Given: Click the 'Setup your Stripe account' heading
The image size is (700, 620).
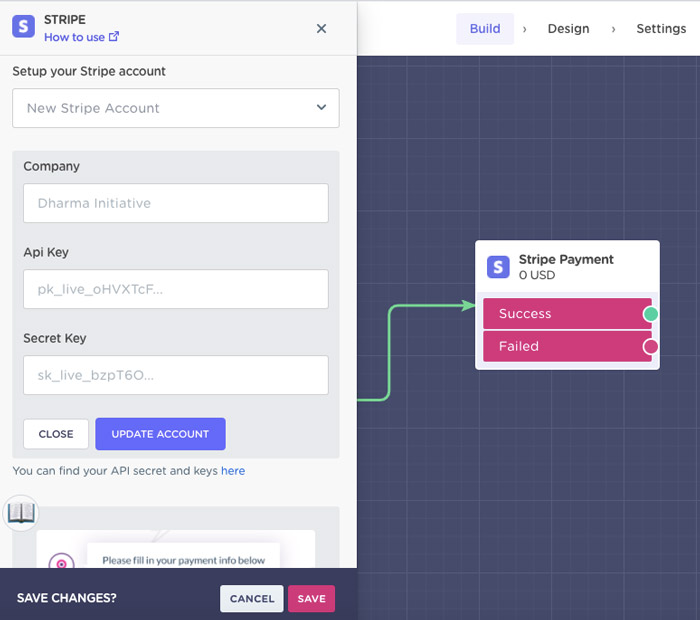Looking at the screenshot, I should [x=89, y=71].
